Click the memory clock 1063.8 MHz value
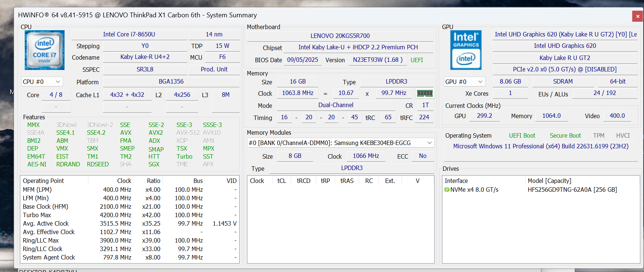The height and width of the screenshot is (272, 644). point(297,93)
